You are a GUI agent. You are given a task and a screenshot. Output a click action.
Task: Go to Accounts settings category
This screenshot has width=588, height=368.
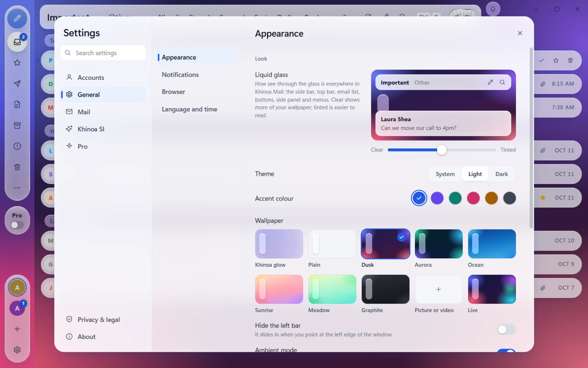pos(103,78)
